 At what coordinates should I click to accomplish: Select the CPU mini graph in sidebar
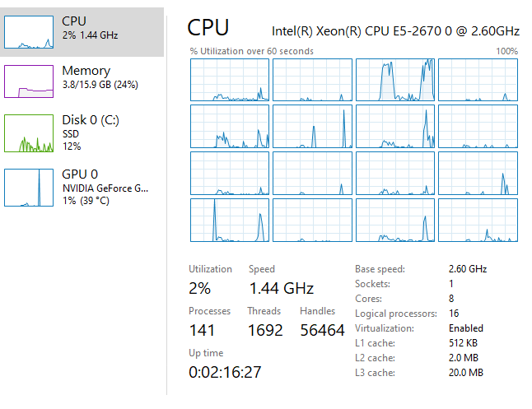click(x=29, y=32)
